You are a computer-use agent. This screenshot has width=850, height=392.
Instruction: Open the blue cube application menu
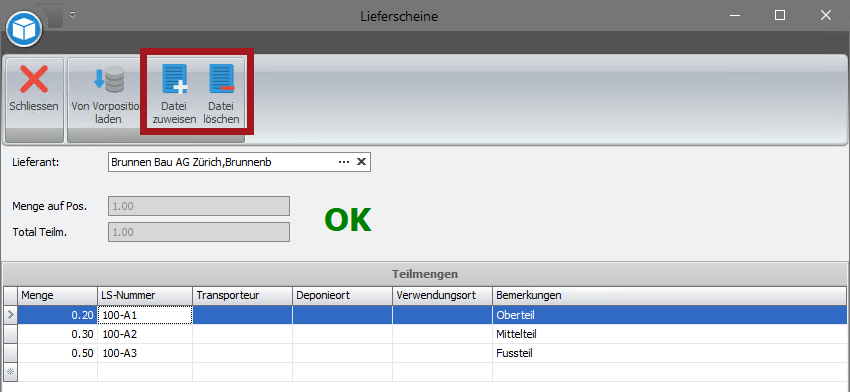coord(24,30)
